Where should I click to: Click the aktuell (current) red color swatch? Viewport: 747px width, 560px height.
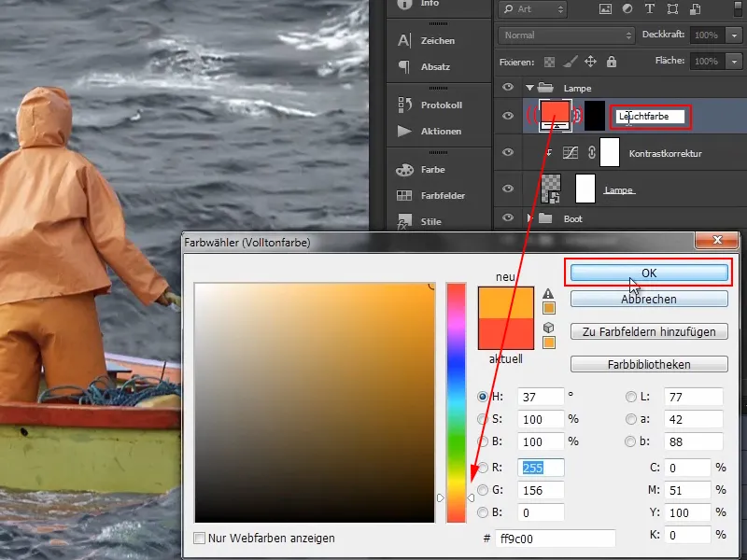pyautogui.click(x=506, y=334)
